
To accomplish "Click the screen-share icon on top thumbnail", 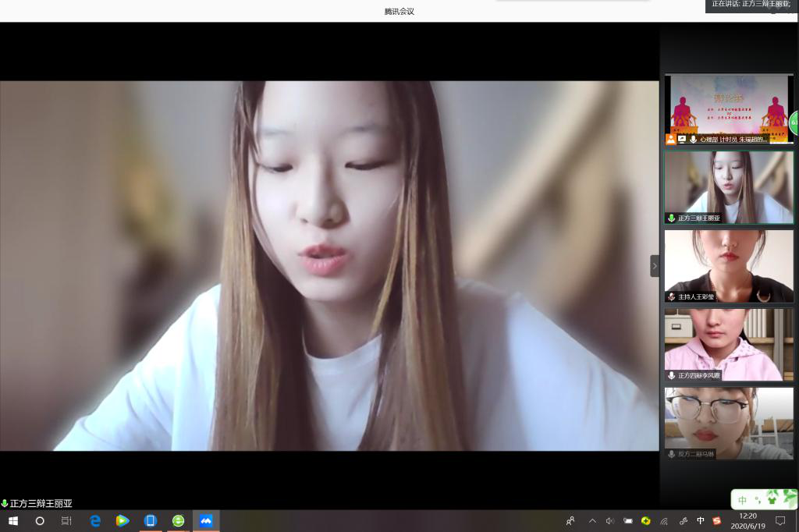I will [x=682, y=139].
